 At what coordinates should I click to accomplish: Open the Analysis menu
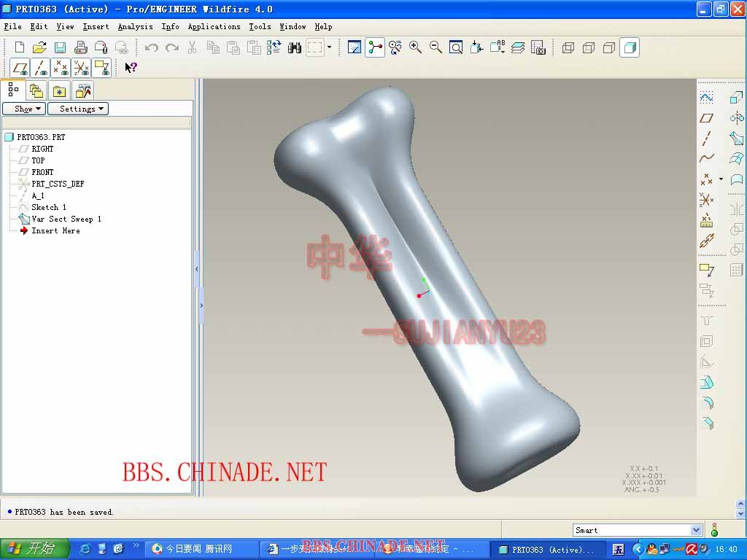(136, 27)
